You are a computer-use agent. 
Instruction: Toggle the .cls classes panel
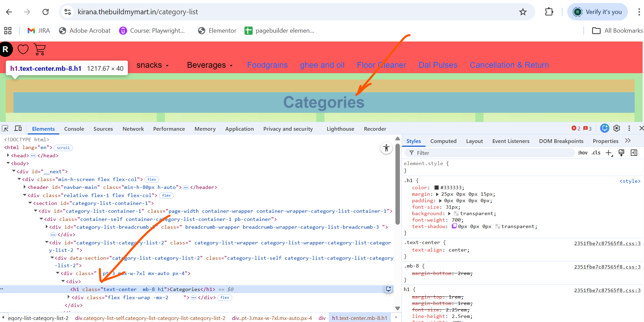(596, 153)
